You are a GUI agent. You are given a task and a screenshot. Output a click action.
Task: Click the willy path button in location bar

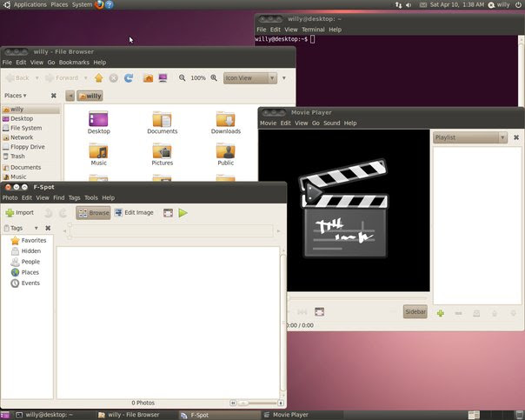(90, 96)
